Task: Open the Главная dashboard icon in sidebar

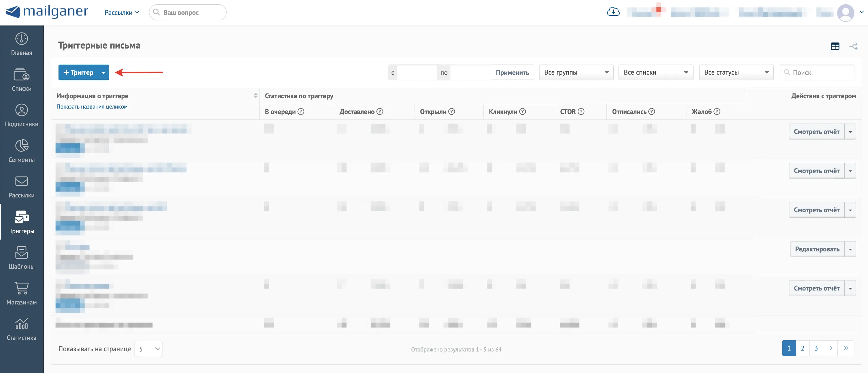Action: click(x=22, y=39)
